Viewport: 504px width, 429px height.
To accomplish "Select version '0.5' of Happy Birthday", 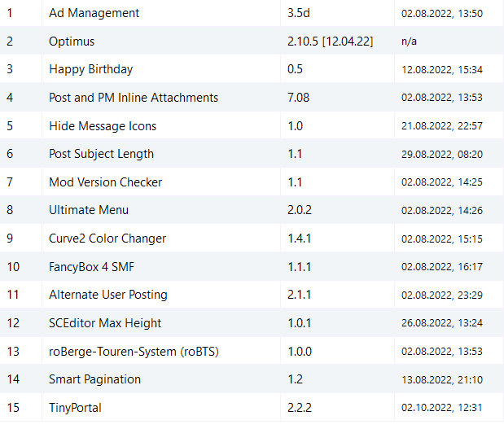I will [295, 69].
